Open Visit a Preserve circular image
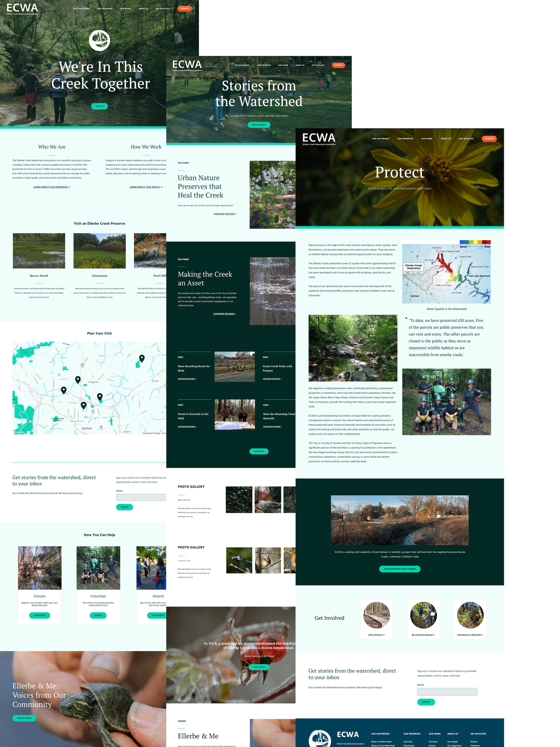The width and height of the screenshot is (560, 747). 376,615
